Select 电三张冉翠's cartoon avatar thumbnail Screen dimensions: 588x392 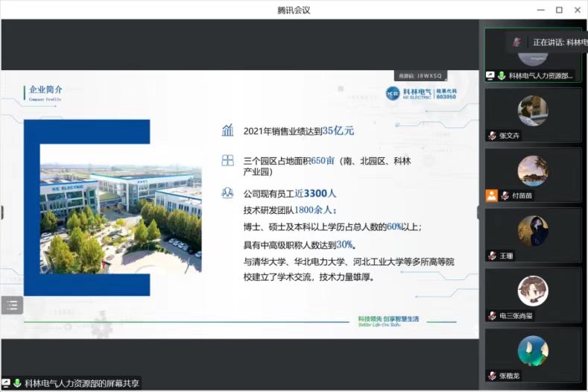point(533,291)
